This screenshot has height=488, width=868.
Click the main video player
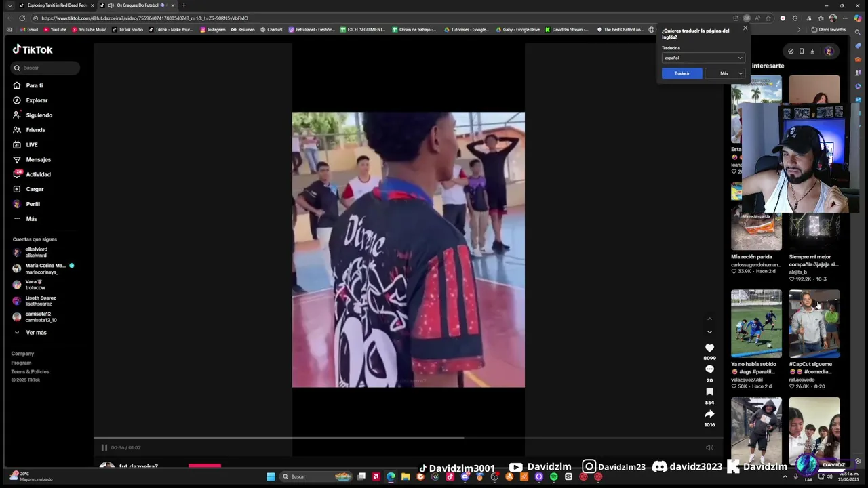point(408,249)
